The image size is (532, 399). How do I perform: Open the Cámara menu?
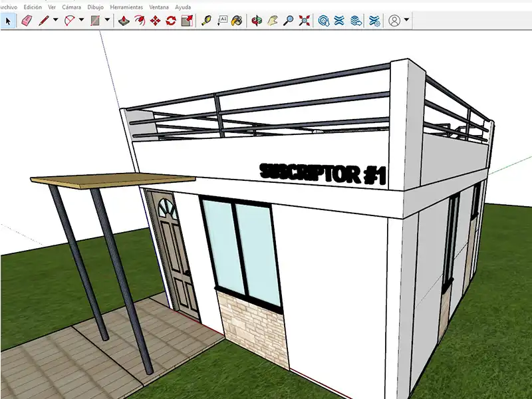point(72,7)
